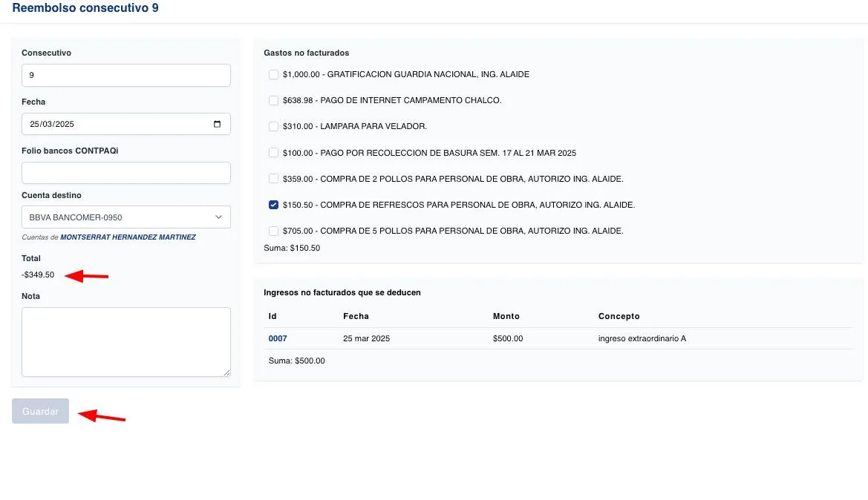Select the year 2025 in the Fecha input
Image resolution: width=868 pixels, height=500 pixels.
[65, 125]
